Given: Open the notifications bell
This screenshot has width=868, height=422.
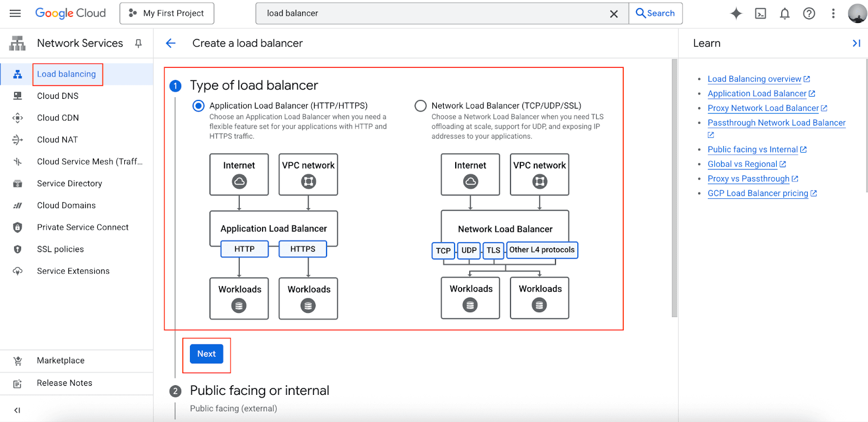Looking at the screenshot, I should [784, 14].
